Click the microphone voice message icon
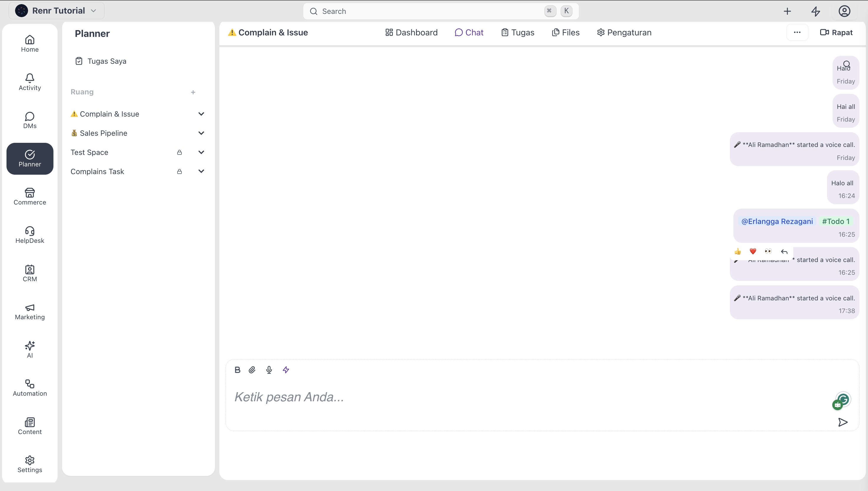 [x=269, y=370]
